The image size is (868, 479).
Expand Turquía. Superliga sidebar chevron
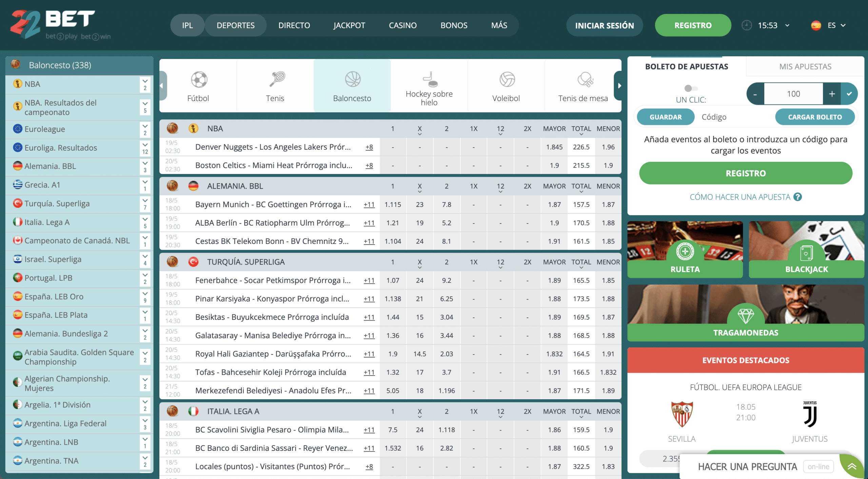(x=145, y=204)
